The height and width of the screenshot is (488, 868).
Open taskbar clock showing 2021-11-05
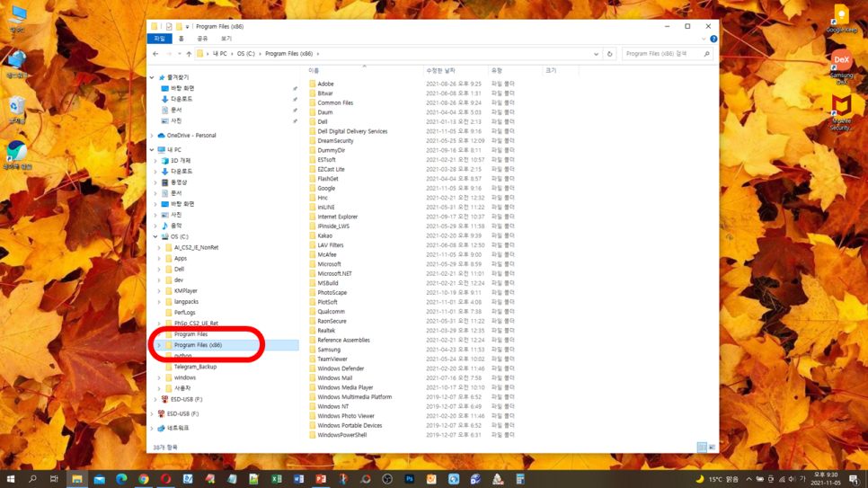826,479
